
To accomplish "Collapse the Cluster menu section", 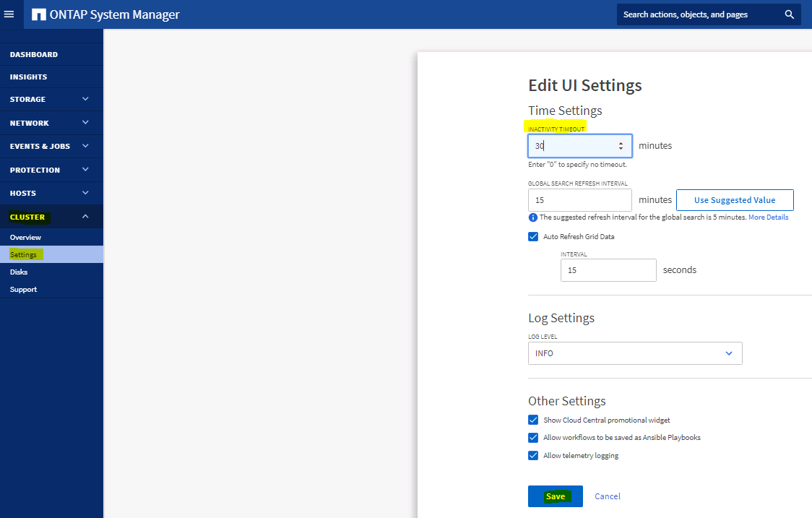I will [85, 217].
